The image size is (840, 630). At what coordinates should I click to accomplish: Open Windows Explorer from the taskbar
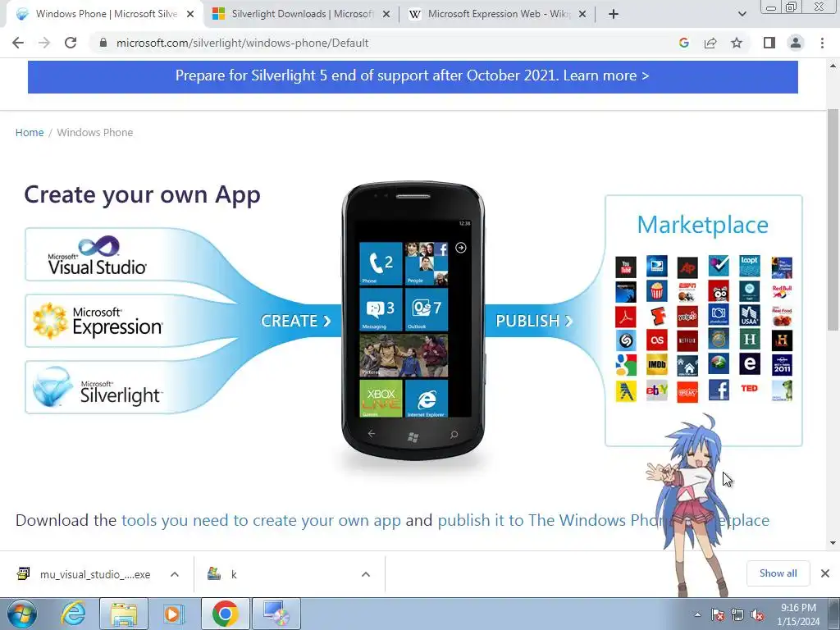(x=124, y=614)
